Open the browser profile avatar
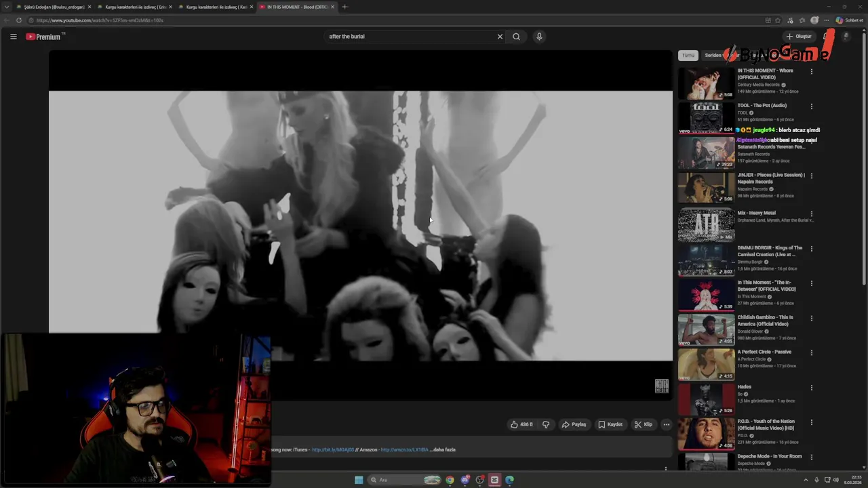The height and width of the screenshot is (488, 868). pos(814,20)
